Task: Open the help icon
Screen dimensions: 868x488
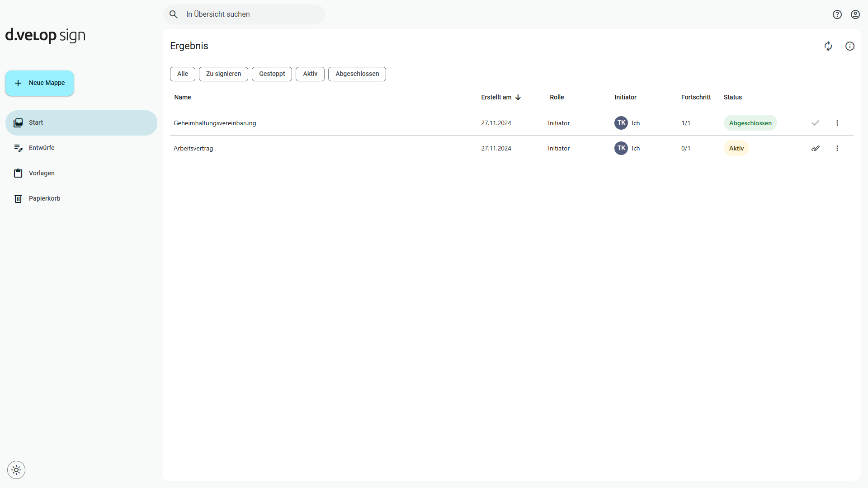Action: (x=837, y=14)
